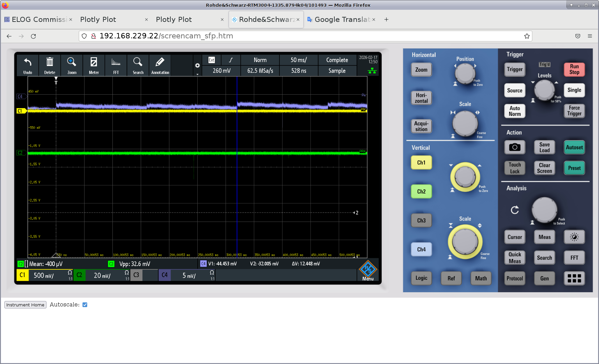Open the R&S Menu logo icon
The image size is (599, 364).
pyautogui.click(x=368, y=270)
